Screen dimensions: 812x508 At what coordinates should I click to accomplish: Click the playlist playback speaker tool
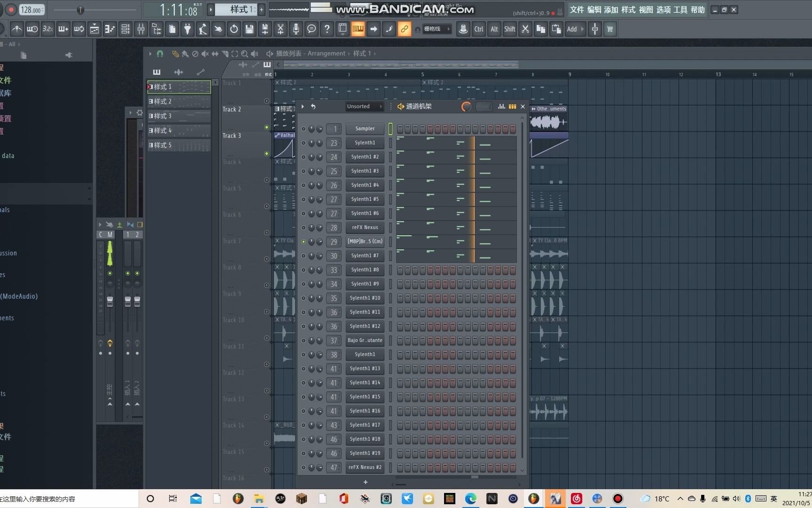(x=254, y=54)
